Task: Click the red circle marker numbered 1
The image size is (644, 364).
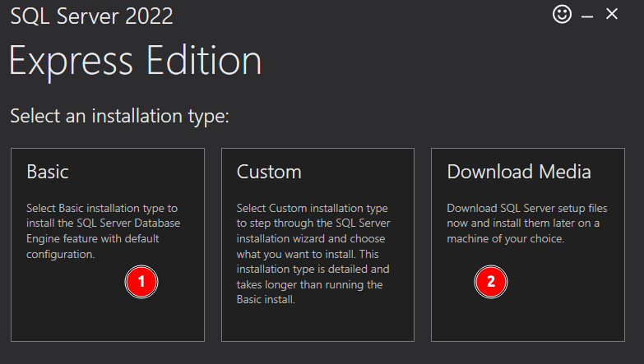Action: [141, 282]
